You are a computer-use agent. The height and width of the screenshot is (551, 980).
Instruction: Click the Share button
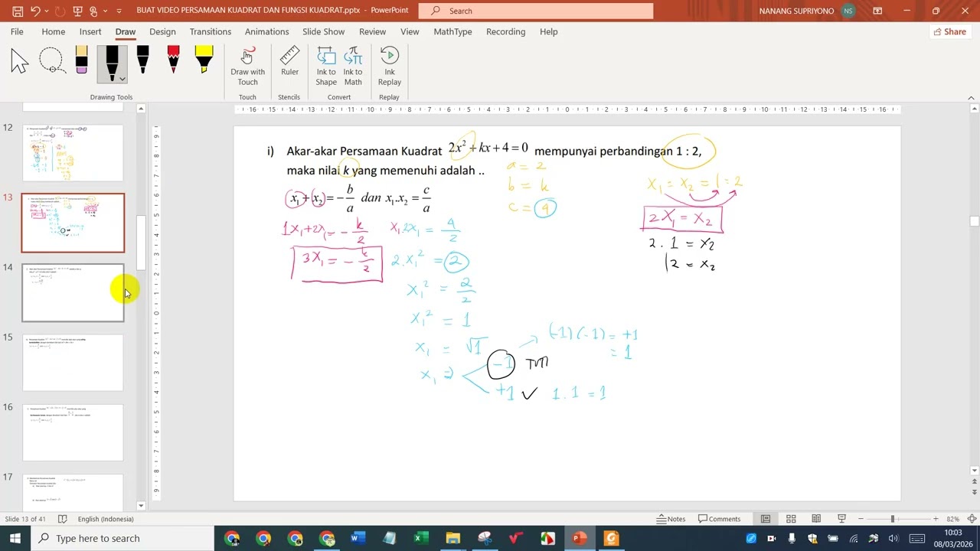click(949, 31)
